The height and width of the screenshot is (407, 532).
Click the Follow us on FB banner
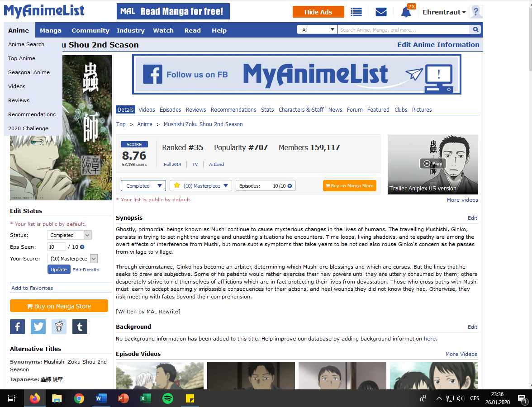pyautogui.click(x=297, y=74)
